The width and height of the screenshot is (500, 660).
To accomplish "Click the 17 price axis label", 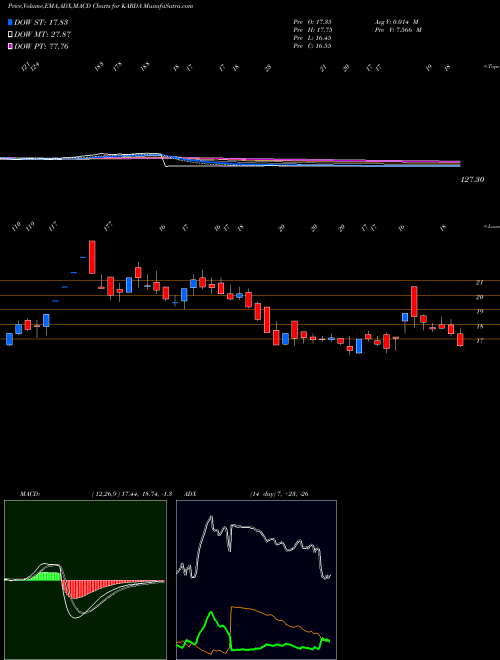I will pos(479,341).
